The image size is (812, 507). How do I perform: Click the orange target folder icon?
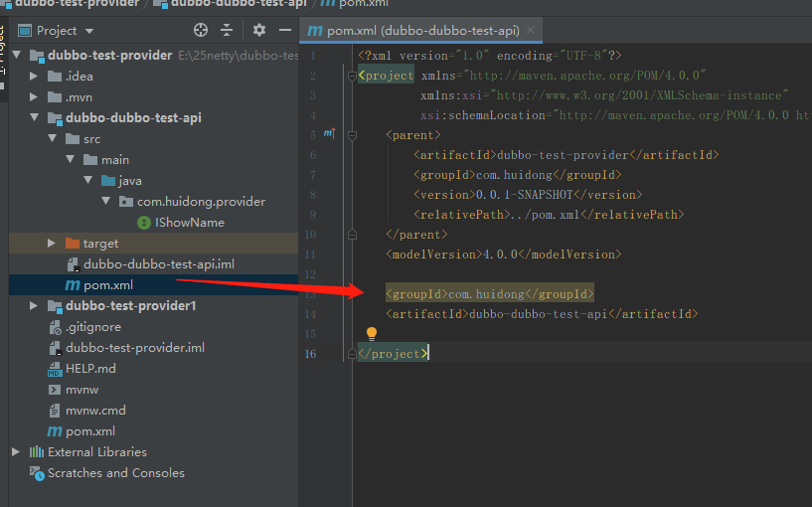[73, 243]
